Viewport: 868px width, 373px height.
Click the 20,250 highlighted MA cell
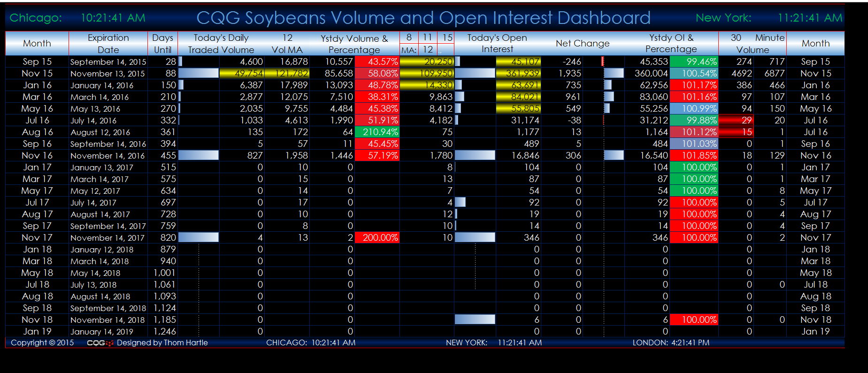(427, 61)
